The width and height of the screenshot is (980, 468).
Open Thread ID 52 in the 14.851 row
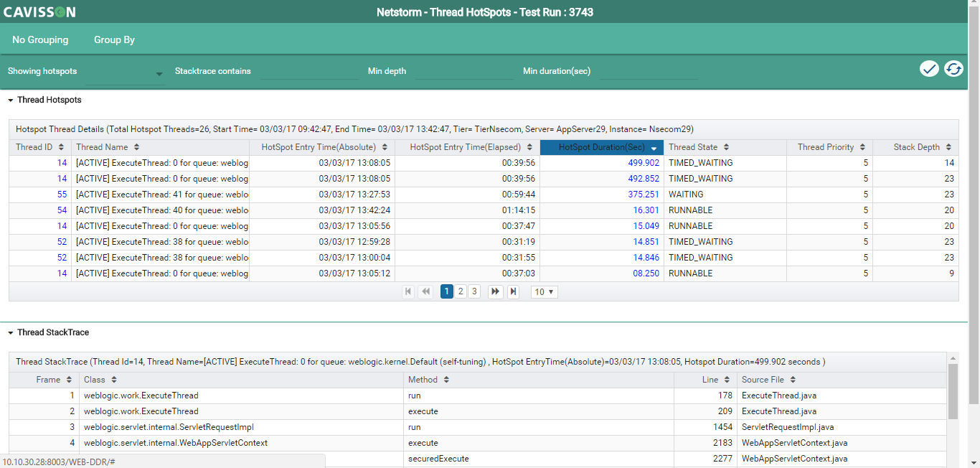[x=62, y=242]
